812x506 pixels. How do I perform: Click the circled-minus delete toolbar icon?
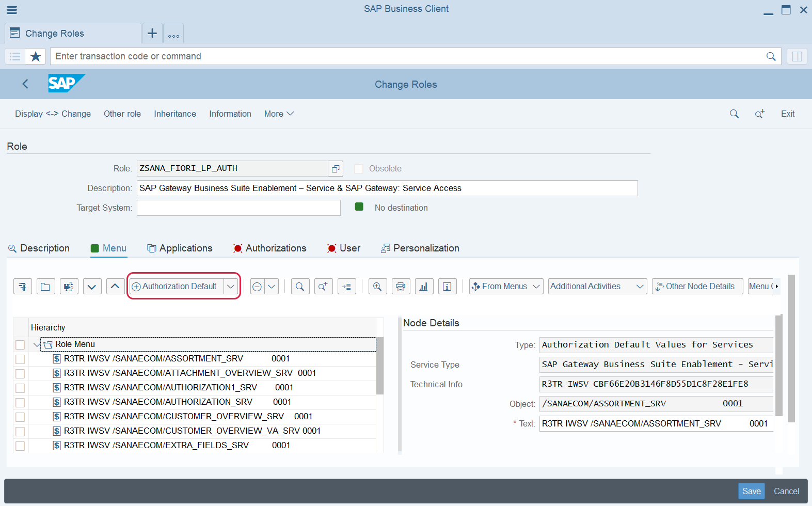pos(257,286)
